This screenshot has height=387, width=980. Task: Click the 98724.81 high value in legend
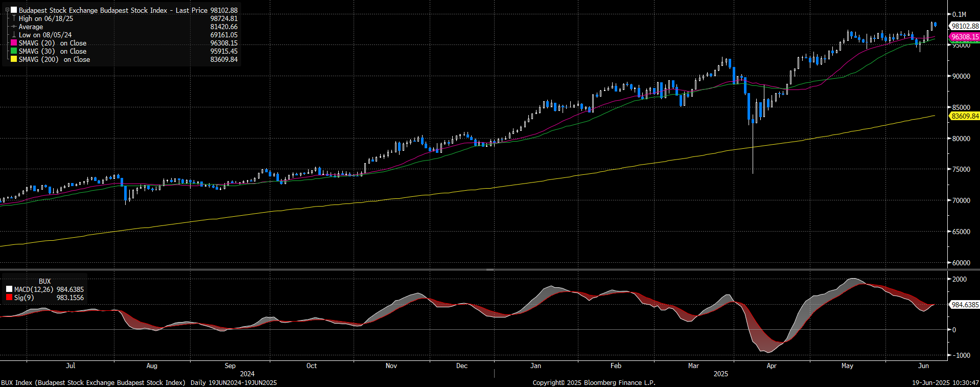(224, 18)
